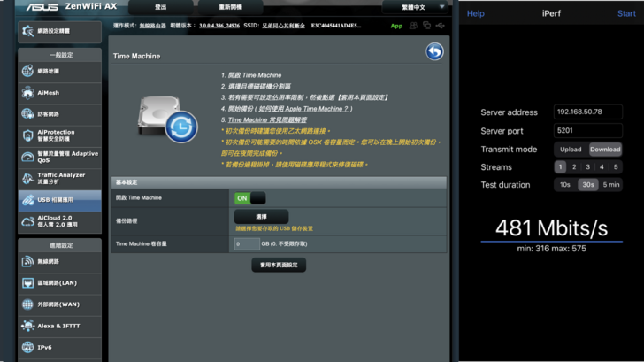The width and height of the screenshot is (644, 362).
Task: Set iPerf streams to 2
Action: pyautogui.click(x=574, y=166)
